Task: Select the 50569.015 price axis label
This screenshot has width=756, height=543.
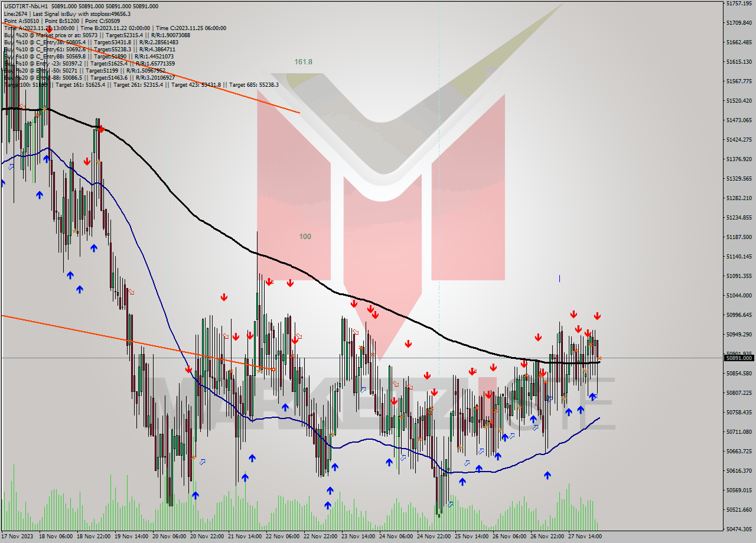Action: click(739, 490)
